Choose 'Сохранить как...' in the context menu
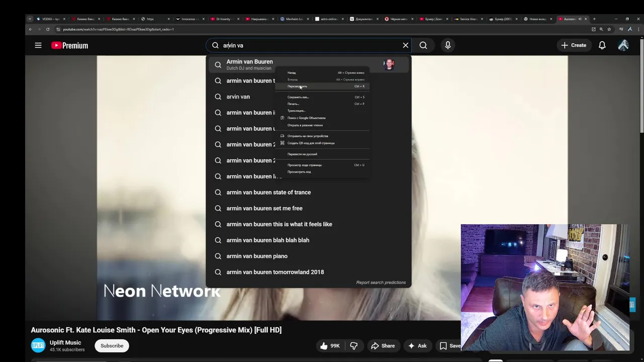Viewport: 644px width, 362px height. (322, 97)
